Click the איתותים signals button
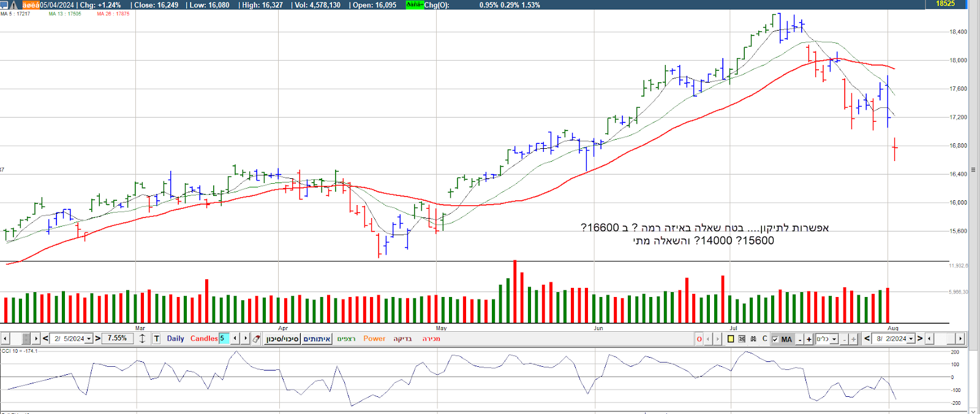 pos(317,339)
